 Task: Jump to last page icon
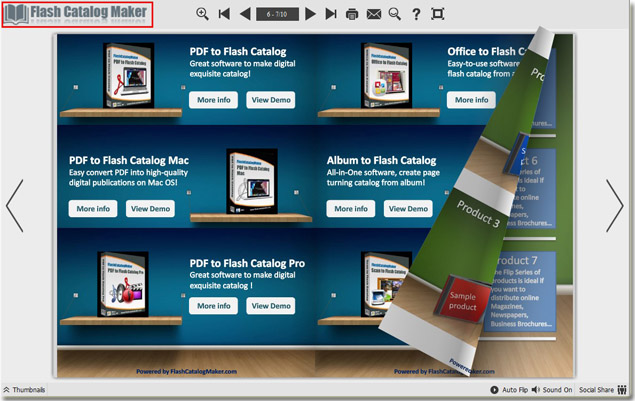click(x=331, y=14)
